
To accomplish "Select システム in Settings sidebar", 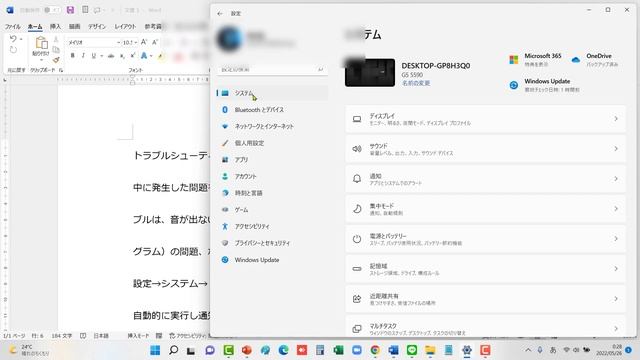I will click(x=272, y=93).
